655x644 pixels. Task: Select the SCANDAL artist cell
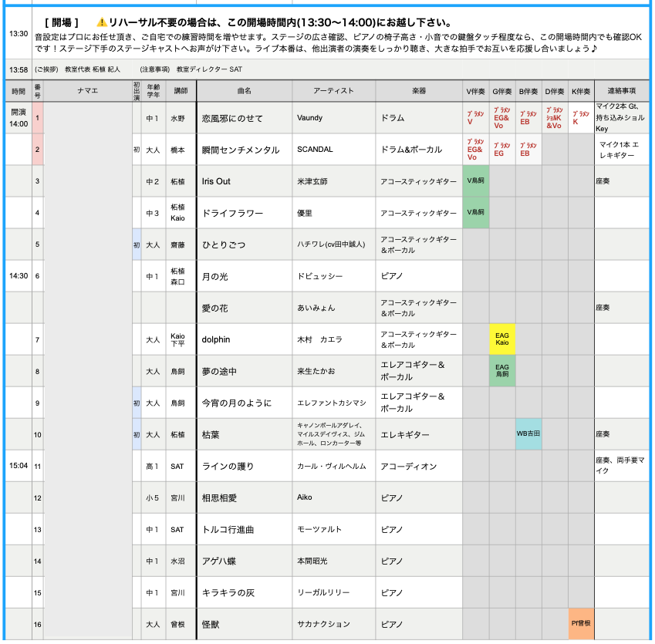pyautogui.click(x=316, y=150)
